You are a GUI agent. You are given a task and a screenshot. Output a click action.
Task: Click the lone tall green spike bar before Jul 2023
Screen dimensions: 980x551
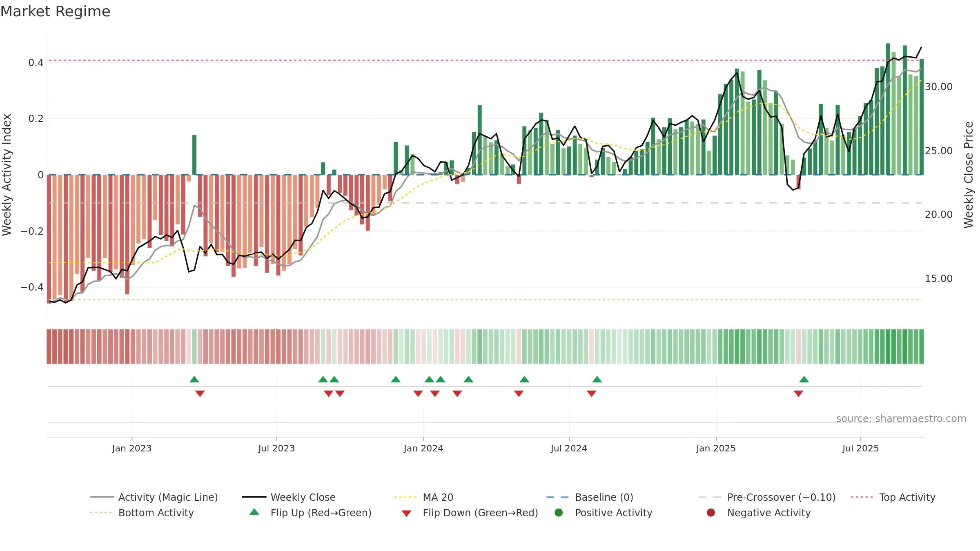(x=194, y=155)
